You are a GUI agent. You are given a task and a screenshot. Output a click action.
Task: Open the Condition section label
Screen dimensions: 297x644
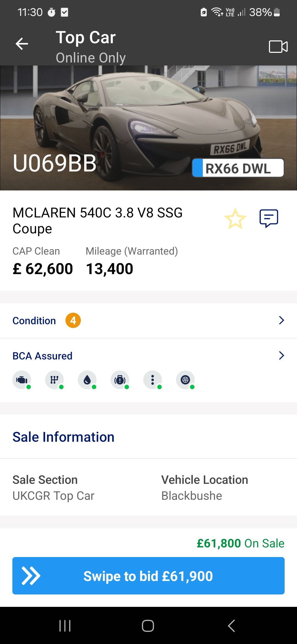[34, 321]
